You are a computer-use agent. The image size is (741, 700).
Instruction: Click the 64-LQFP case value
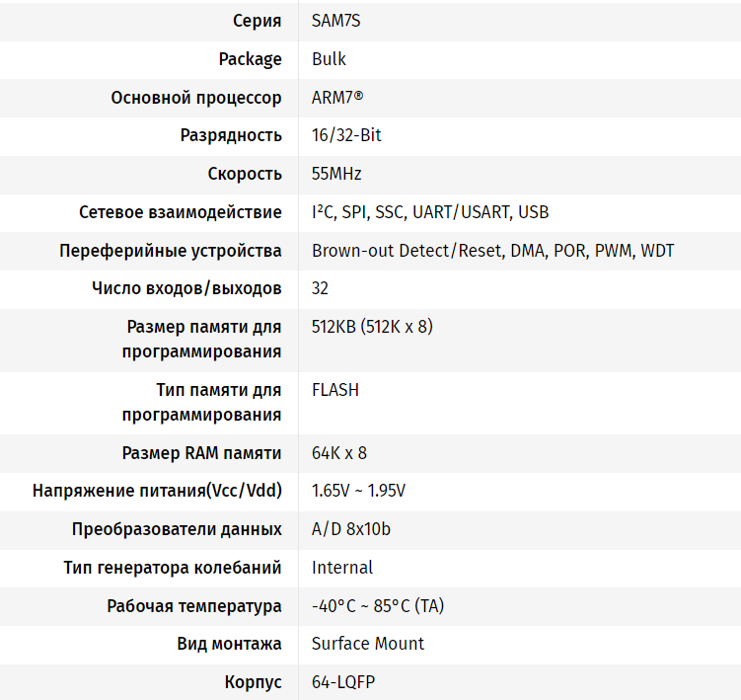click(343, 682)
